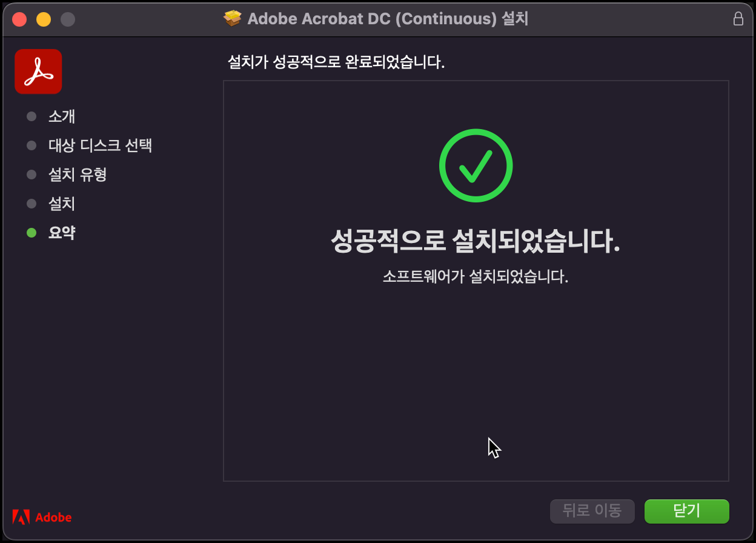Click the 뒤로 이동 button
756x543 pixels.
pos(592,511)
